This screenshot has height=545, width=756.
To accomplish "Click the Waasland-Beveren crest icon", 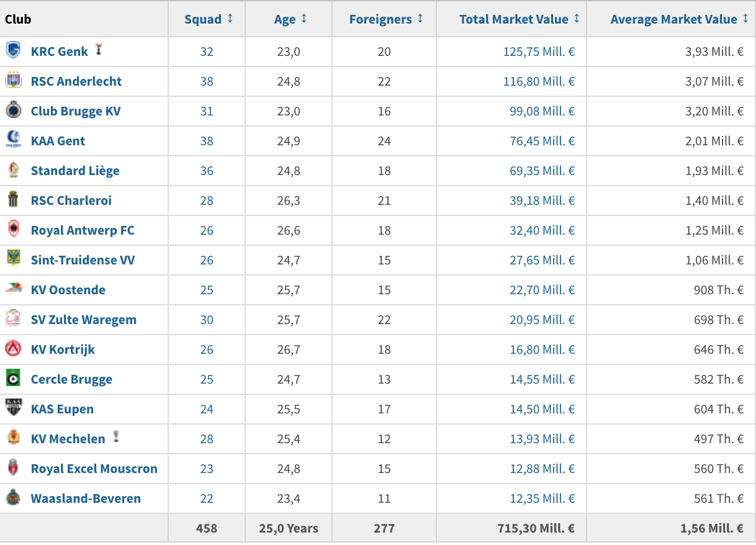I will 13,498.
